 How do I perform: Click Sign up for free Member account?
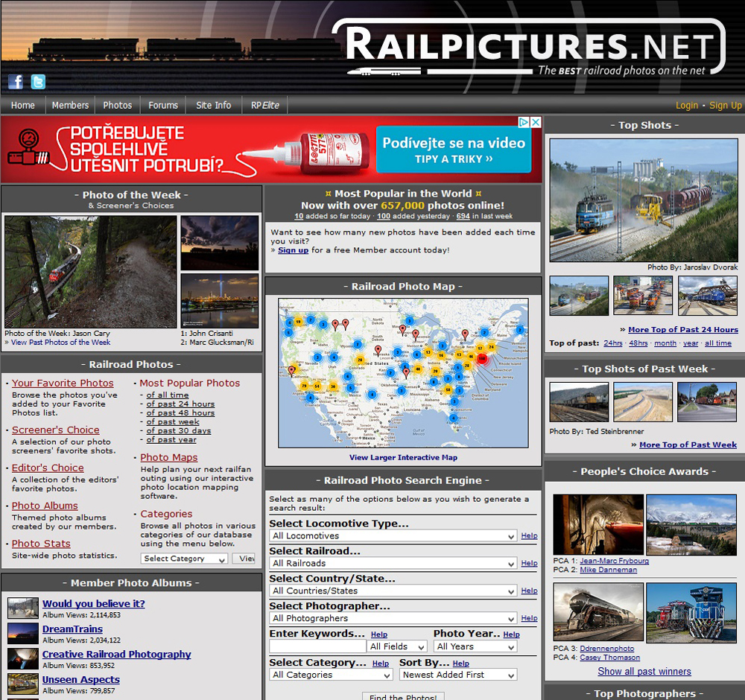[x=293, y=250]
